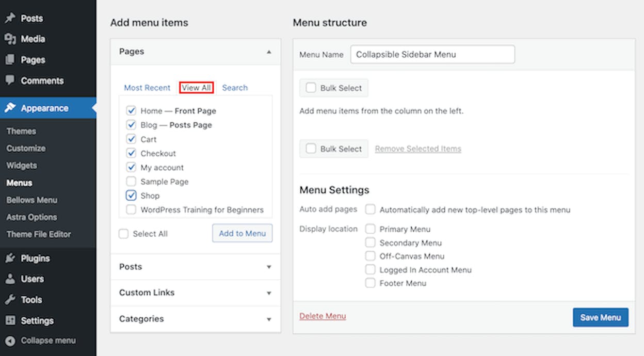Check WordPress Training for Beginners checkbox
Image resolution: width=644 pixels, height=356 pixels.
(131, 210)
